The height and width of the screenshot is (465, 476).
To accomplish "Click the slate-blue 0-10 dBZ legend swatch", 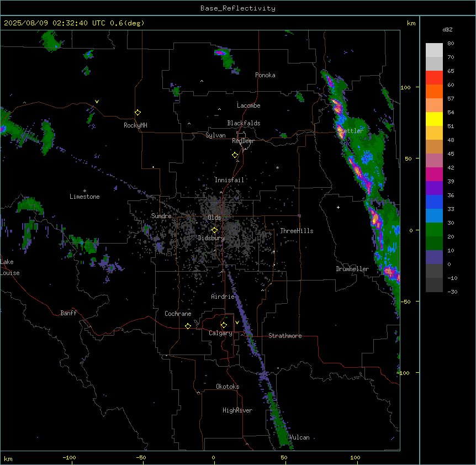I will (x=434, y=257).
